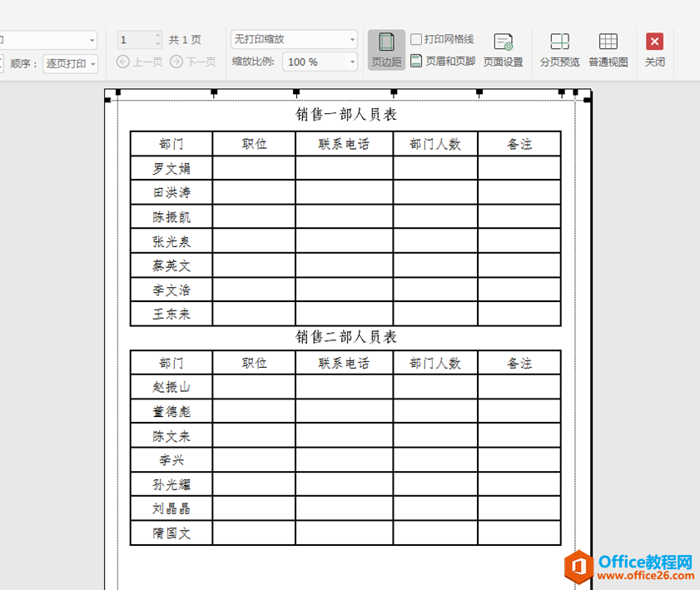The width and height of the screenshot is (700, 590).
Task: Select cell 田洪涛
Action: pos(171,192)
